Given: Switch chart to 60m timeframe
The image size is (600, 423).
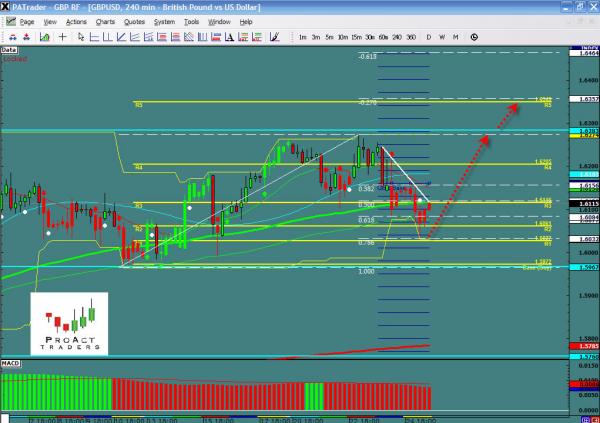Looking at the screenshot, I should coord(383,37).
